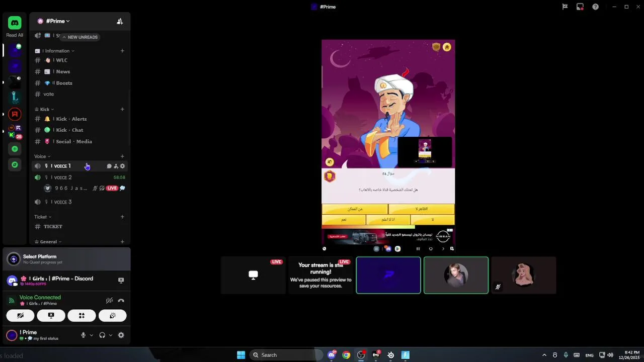This screenshot has width=644, height=362.
Task: Toggle microphone mute in user panel
Action: coord(84,335)
